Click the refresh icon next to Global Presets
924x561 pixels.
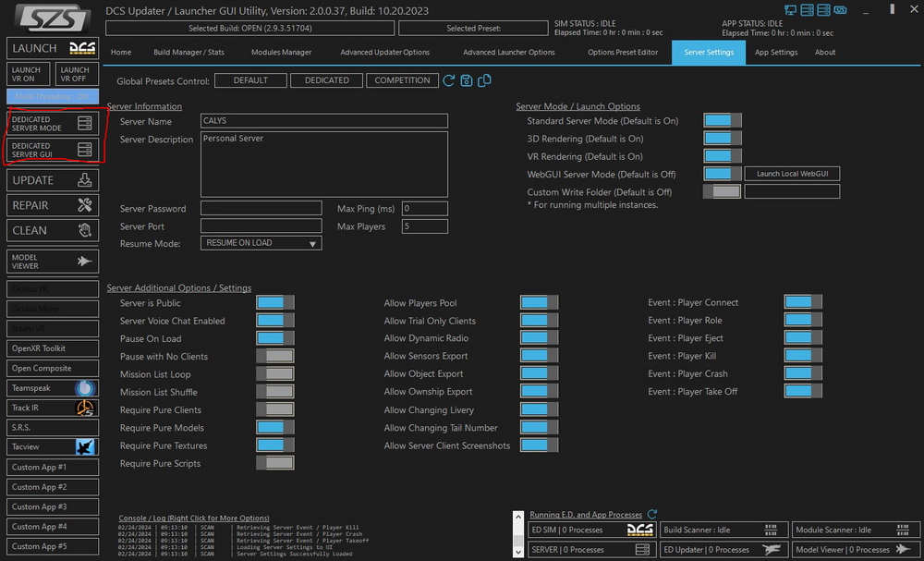449,80
